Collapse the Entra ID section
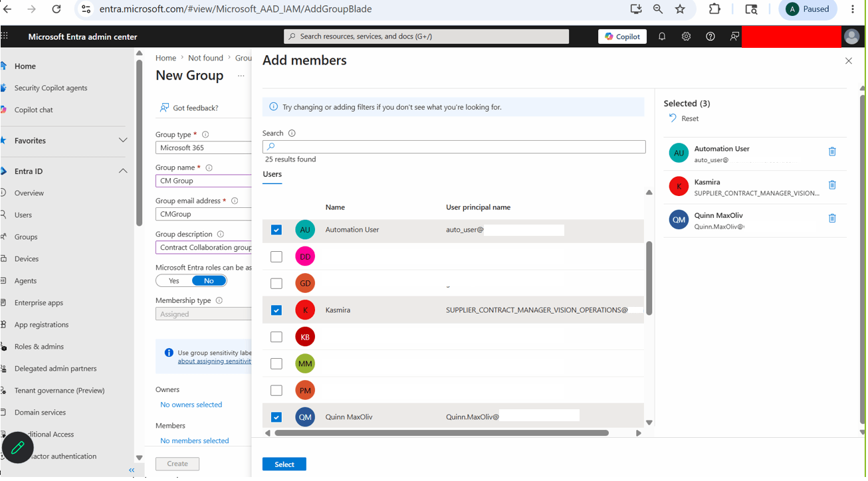This screenshot has width=868, height=481. click(x=123, y=171)
